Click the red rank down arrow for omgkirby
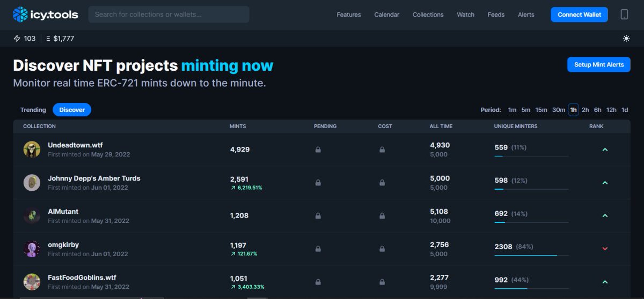Screen dimensions: 644x299 [x=605, y=249]
